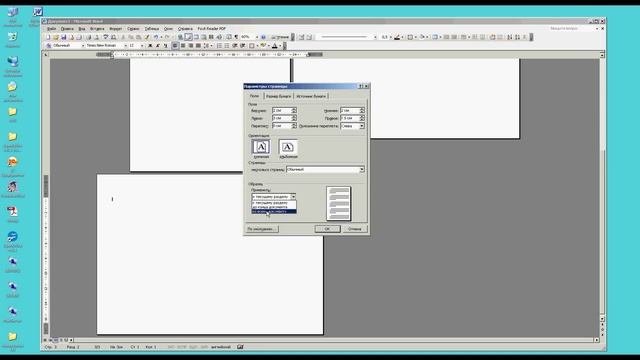Choose 'до конца документа' from the list
This screenshot has height=360, width=640.
point(274,207)
